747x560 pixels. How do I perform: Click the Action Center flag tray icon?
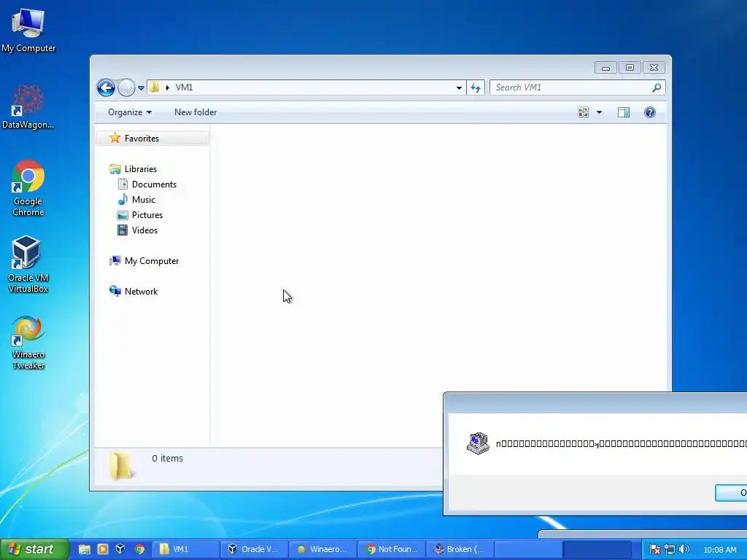point(655,550)
